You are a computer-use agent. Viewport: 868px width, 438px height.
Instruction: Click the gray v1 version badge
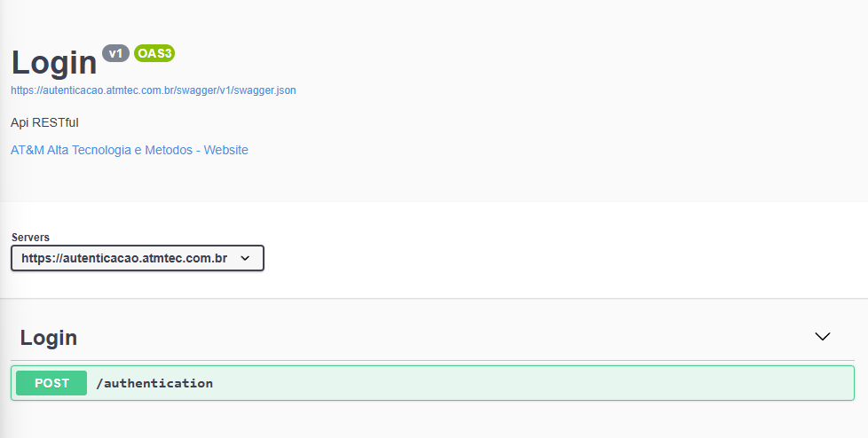tap(115, 53)
